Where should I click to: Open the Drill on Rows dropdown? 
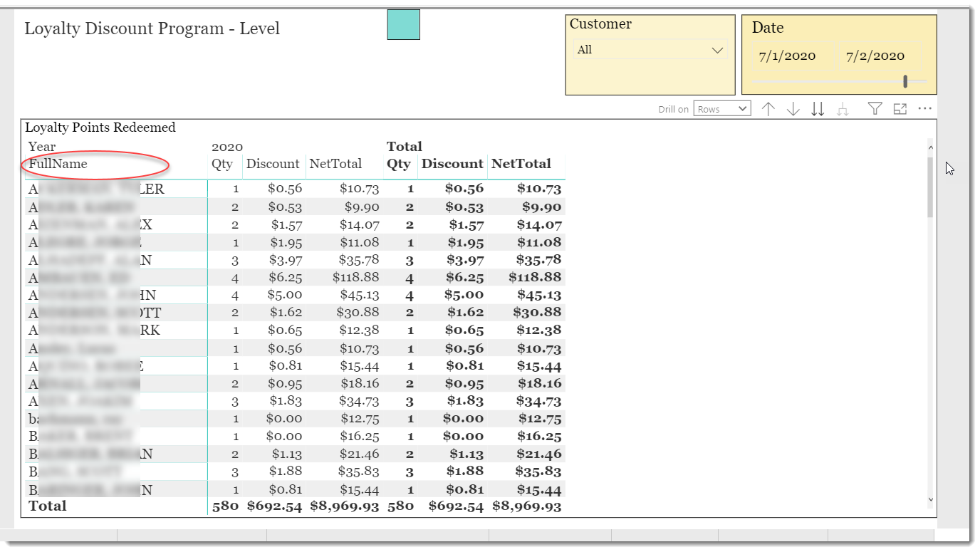[x=721, y=109]
